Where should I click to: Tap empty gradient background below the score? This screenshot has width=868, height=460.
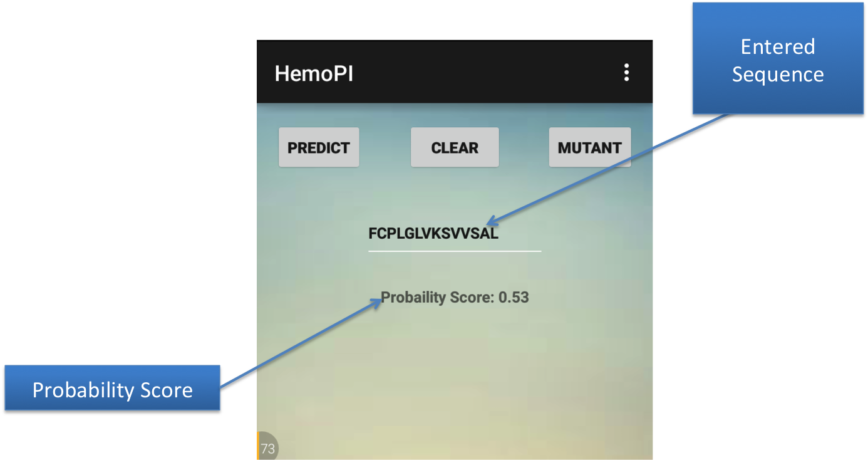point(455,376)
